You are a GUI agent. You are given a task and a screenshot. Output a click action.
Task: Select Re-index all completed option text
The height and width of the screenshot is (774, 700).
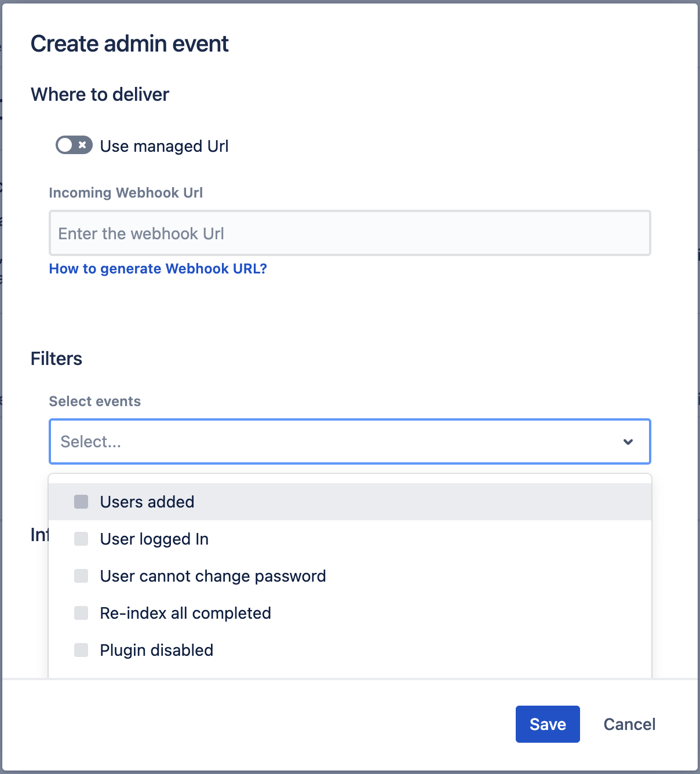[185, 613]
